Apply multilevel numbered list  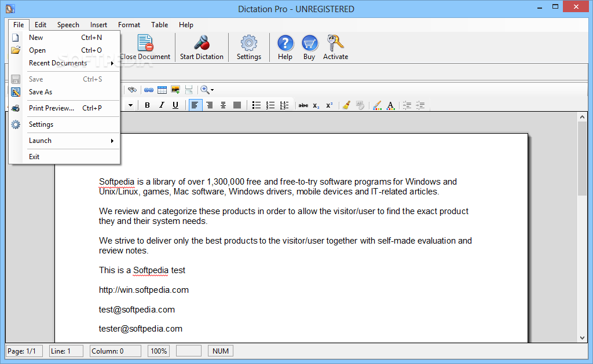(x=284, y=105)
